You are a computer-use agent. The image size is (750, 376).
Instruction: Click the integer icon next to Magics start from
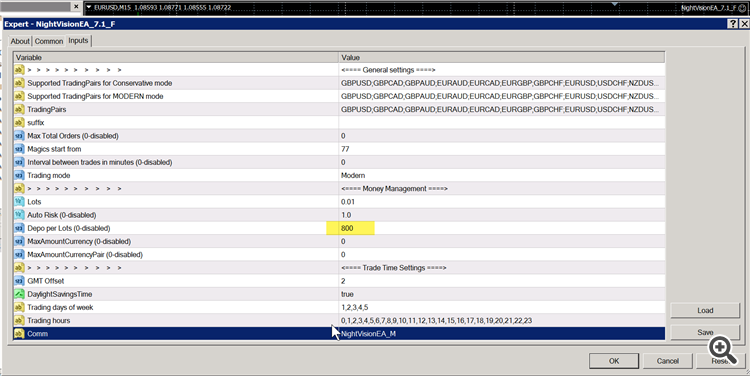[x=19, y=149]
